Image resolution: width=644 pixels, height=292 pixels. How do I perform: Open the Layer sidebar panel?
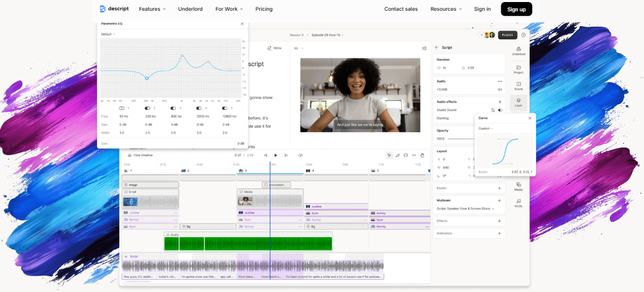518,102
